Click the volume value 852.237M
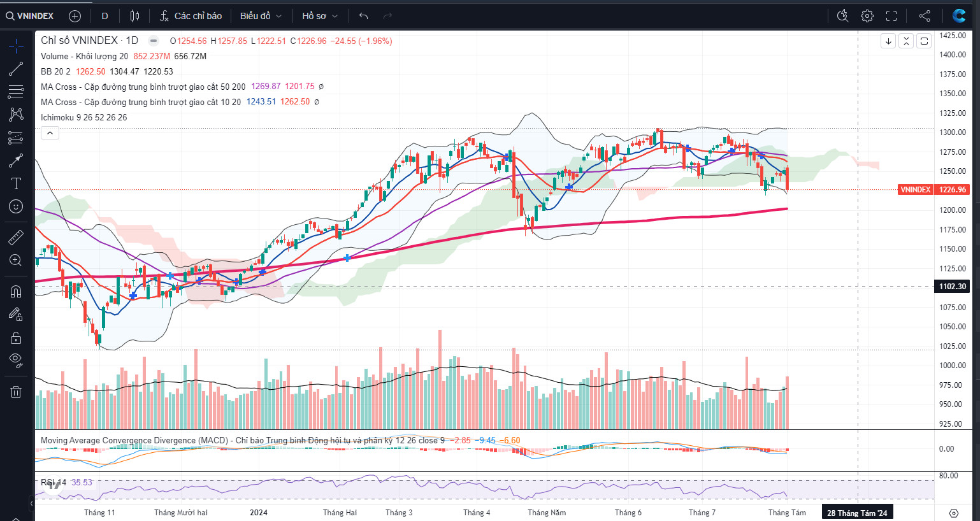Screen dimensions: 980x521 point(152,56)
